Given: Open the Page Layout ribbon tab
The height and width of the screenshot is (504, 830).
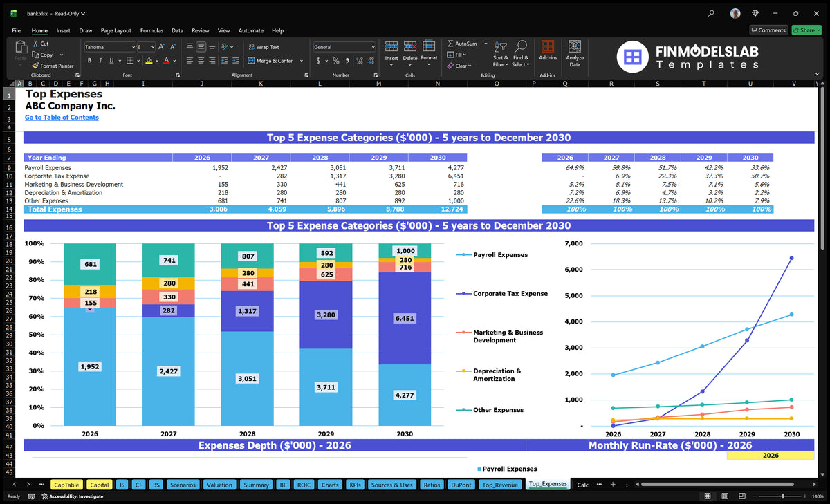Looking at the screenshot, I should click(x=116, y=30).
